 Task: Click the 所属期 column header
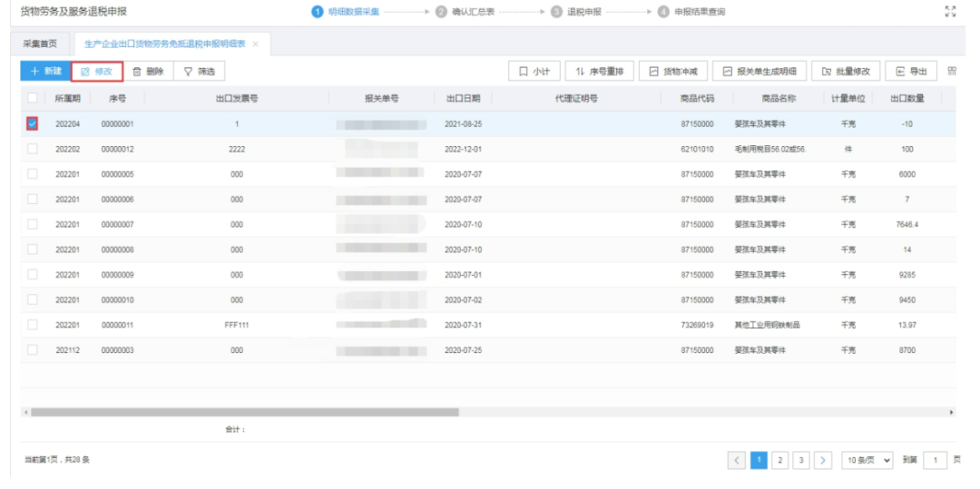(67, 98)
